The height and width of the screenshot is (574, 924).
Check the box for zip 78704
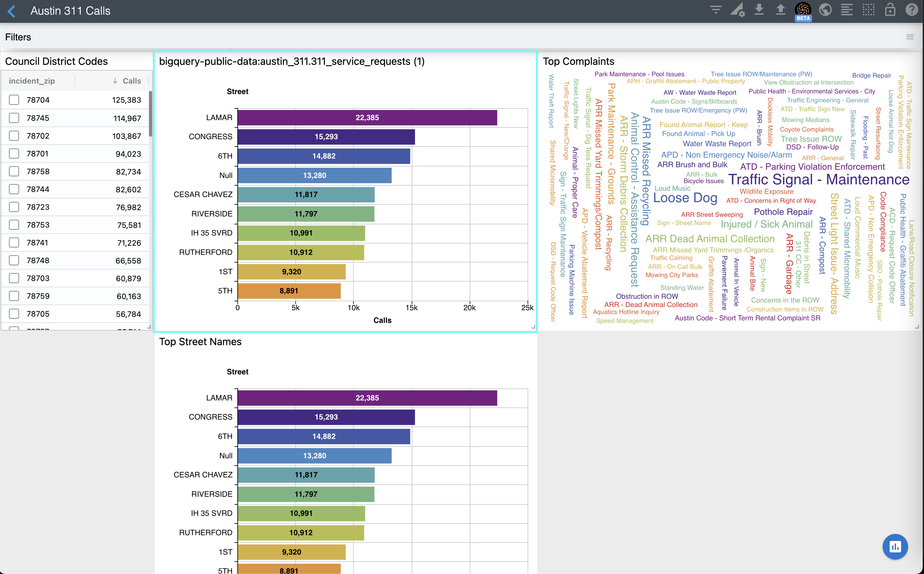click(14, 100)
